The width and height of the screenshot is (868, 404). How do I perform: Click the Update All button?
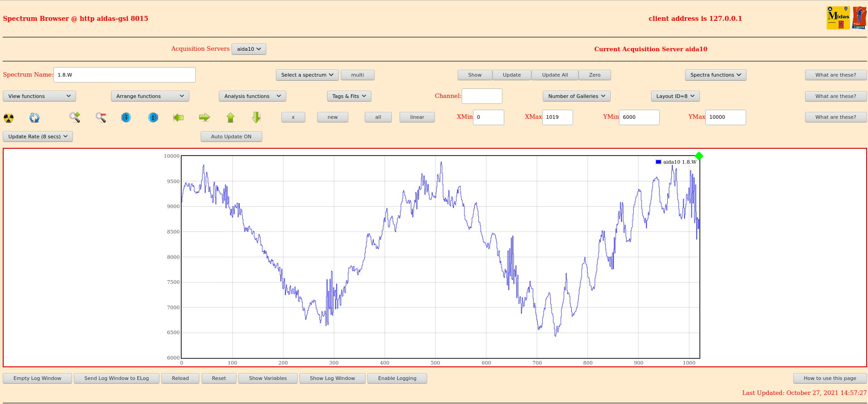(x=555, y=75)
